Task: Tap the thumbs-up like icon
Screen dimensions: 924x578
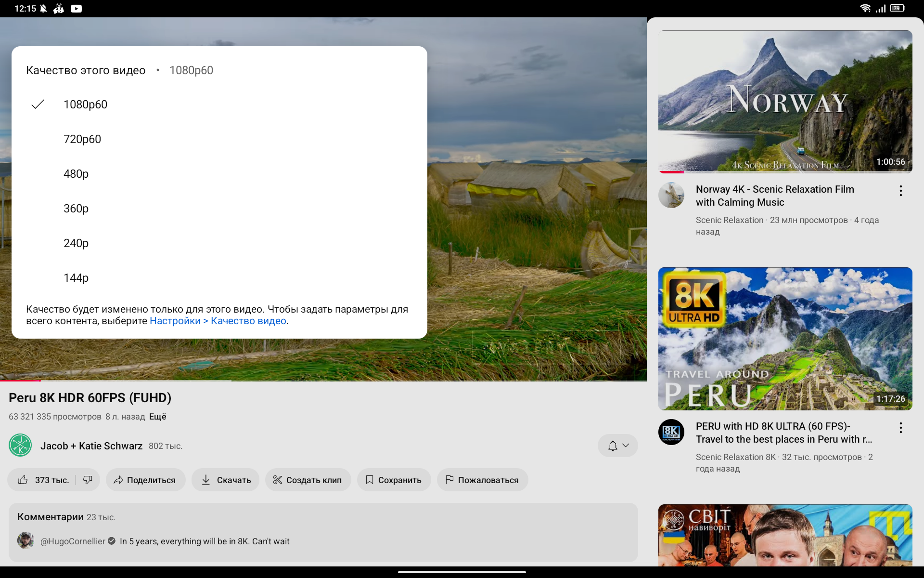Action: click(23, 480)
